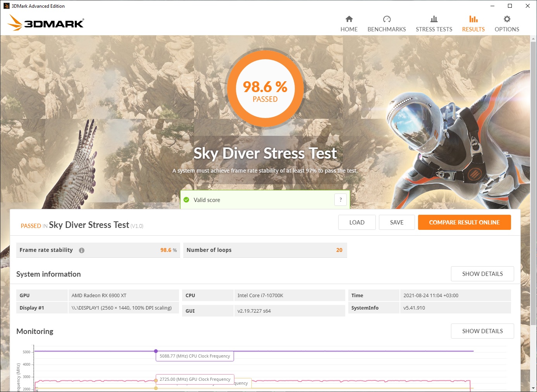
Task: Click the Frame rate stability 98.6 % value
Action: coord(169,250)
